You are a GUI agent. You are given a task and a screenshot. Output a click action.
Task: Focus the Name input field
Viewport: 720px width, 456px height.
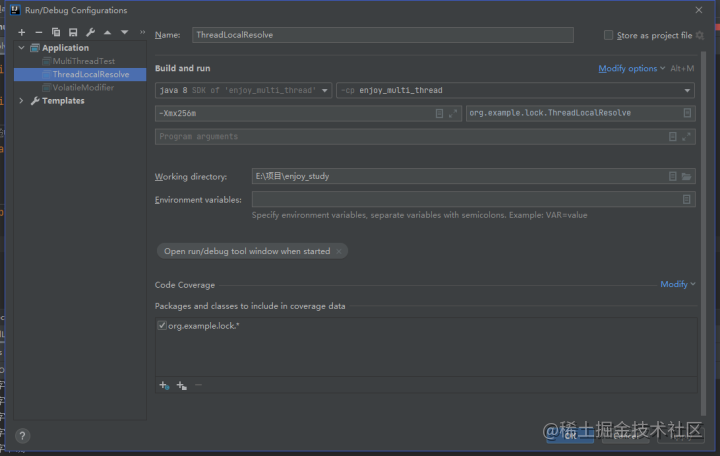[382, 35]
